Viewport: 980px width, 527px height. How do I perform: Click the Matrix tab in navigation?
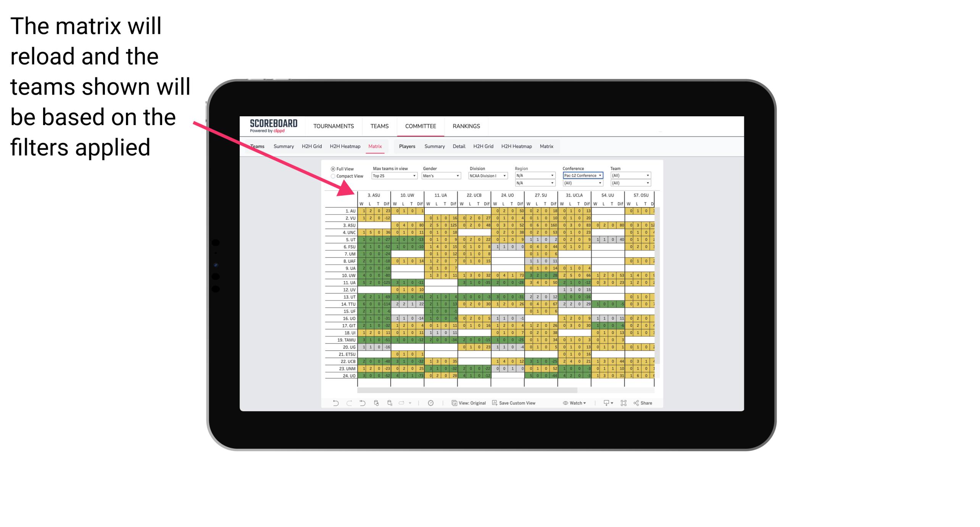coord(376,147)
